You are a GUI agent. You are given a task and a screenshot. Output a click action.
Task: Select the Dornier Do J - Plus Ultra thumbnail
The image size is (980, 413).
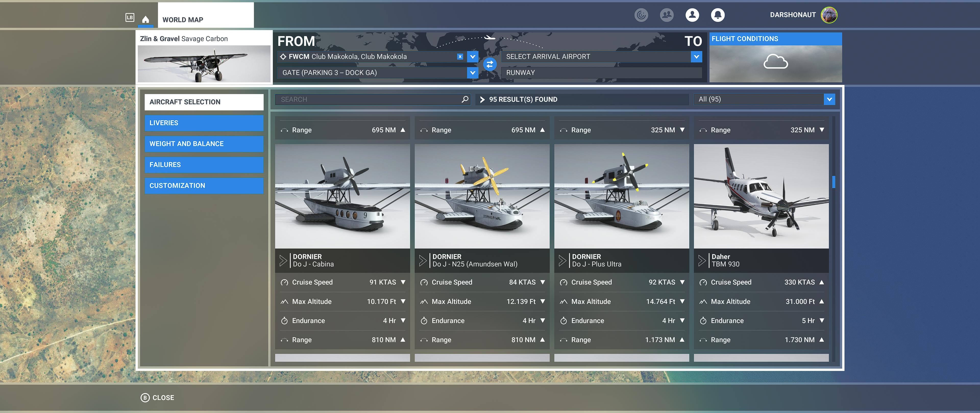point(622,196)
